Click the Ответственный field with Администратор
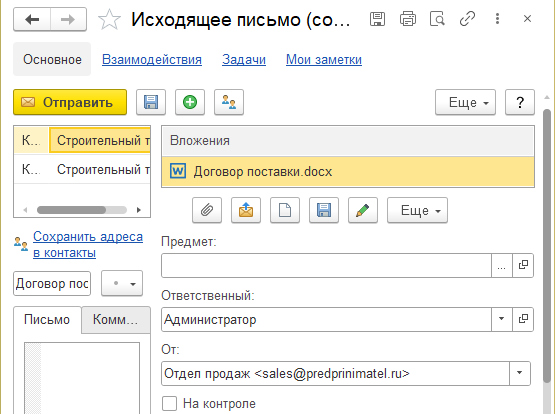 326,320
